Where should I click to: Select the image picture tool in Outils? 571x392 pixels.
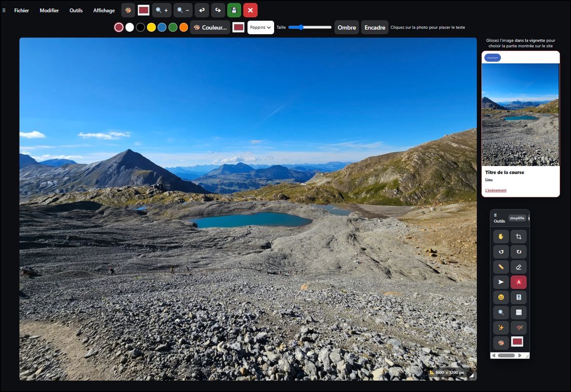(x=519, y=312)
